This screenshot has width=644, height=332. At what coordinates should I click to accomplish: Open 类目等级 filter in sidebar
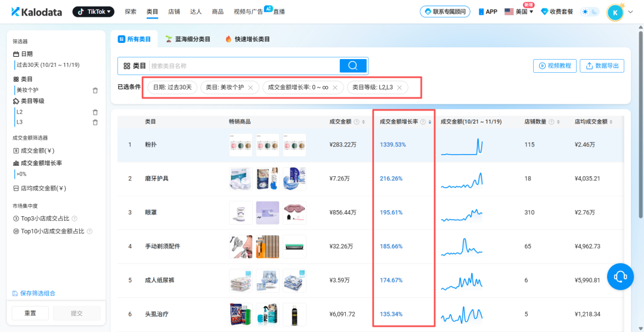(x=29, y=101)
